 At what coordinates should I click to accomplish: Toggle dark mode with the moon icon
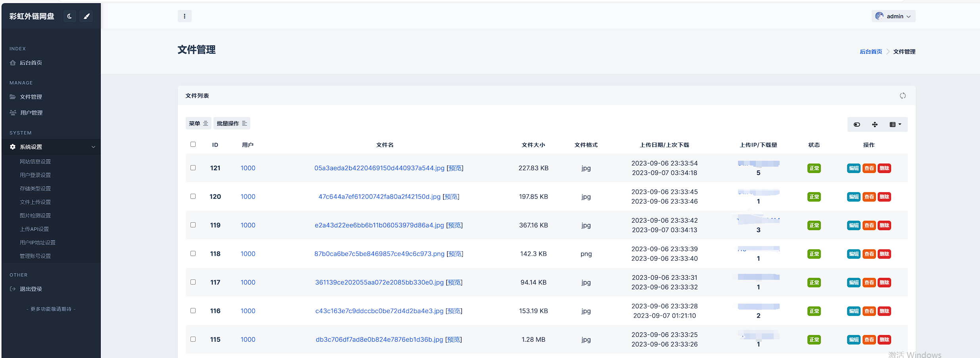tap(70, 16)
